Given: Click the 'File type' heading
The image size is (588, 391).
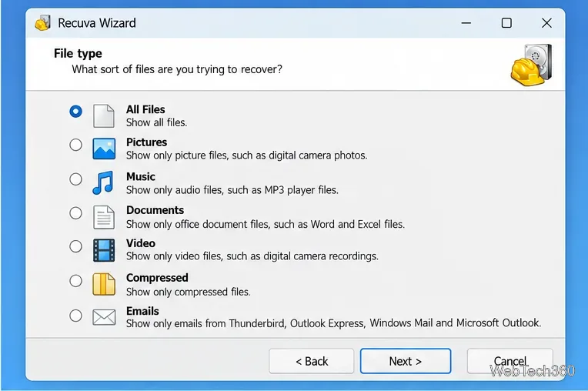Looking at the screenshot, I should pyautogui.click(x=78, y=54).
